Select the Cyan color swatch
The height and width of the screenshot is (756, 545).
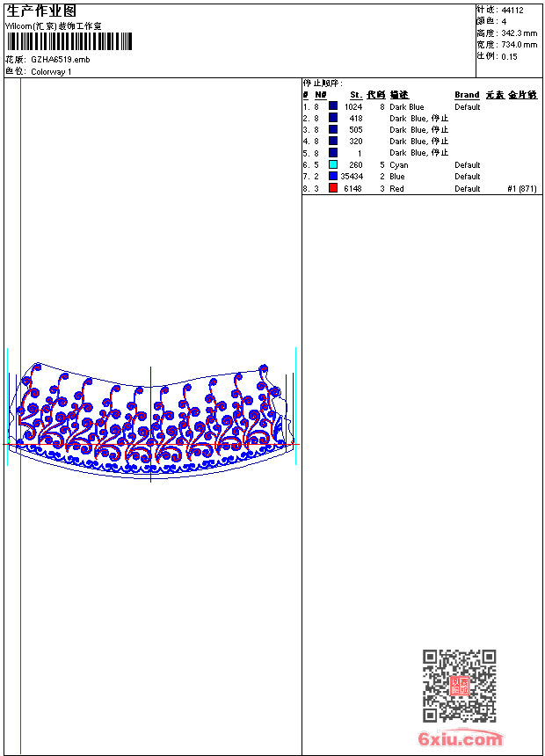(333, 164)
